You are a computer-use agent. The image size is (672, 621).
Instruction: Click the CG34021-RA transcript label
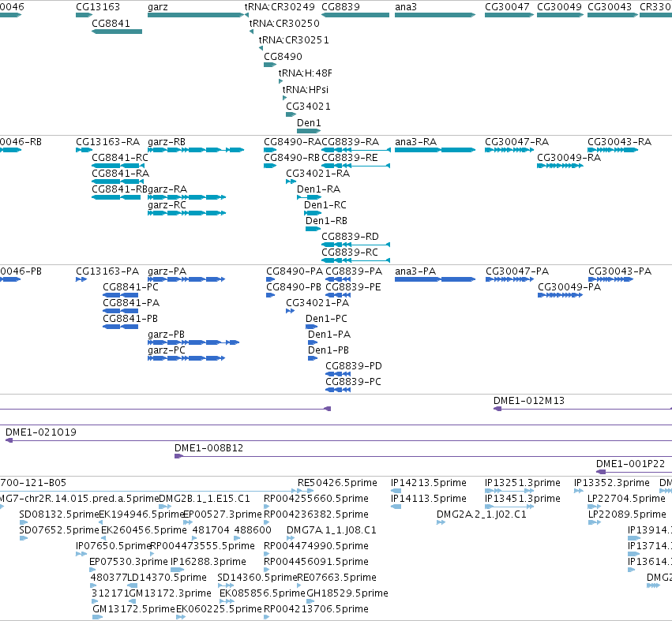click(317, 174)
